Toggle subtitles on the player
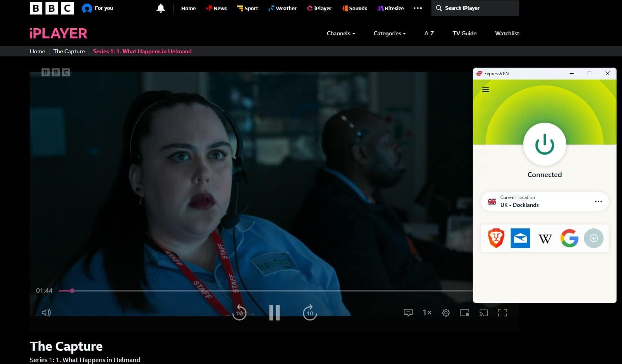This screenshot has height=364, width=622. pos(408,313)
